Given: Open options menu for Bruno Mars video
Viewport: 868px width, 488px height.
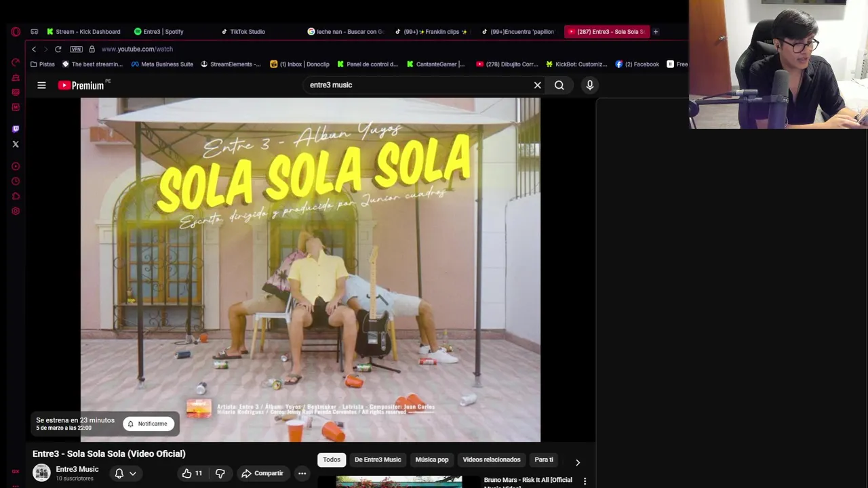Looking at the screenshot, I should click(585, 481).
